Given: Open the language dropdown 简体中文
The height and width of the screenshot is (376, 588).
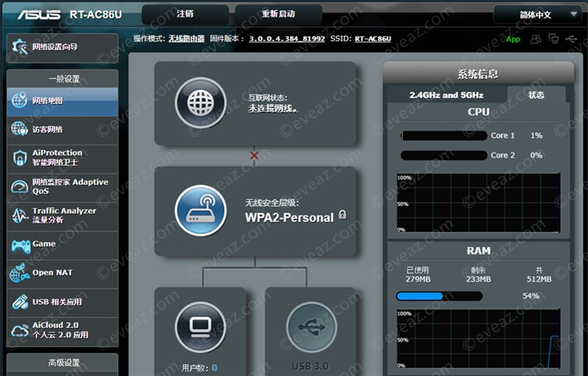Looking at the screenshot, I should pyautogui.click(x=537, y=15).
